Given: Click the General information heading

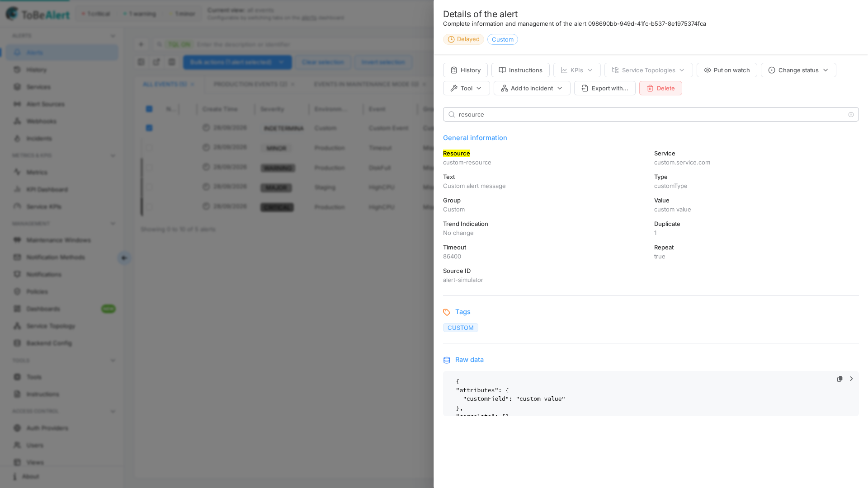Looking at the screenshot, I should (x=475, y=138).
